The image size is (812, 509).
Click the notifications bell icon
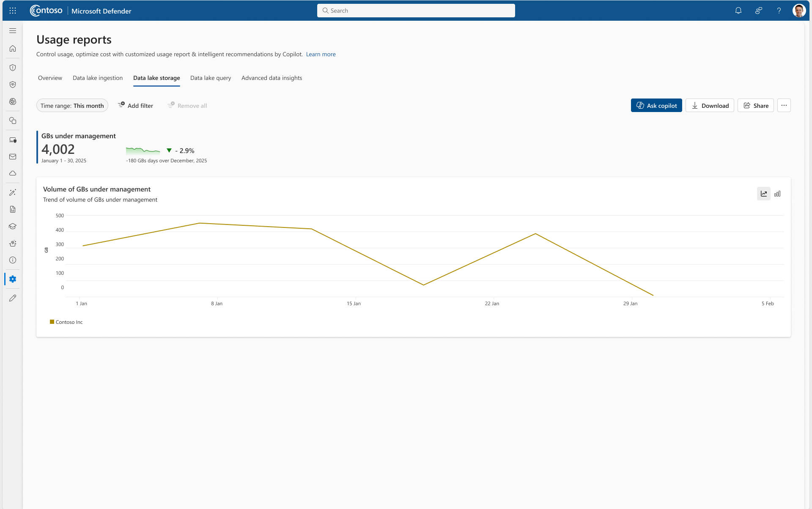coord(738,11)
